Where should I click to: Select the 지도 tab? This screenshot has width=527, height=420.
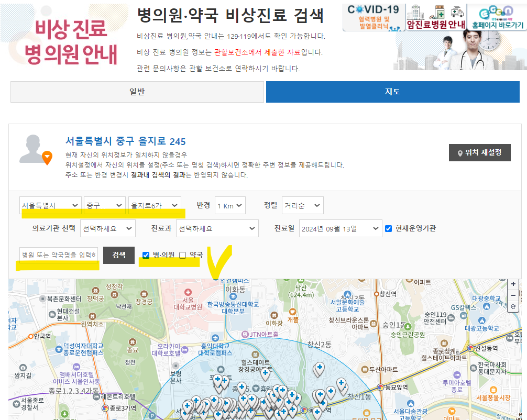coord(392,92)
